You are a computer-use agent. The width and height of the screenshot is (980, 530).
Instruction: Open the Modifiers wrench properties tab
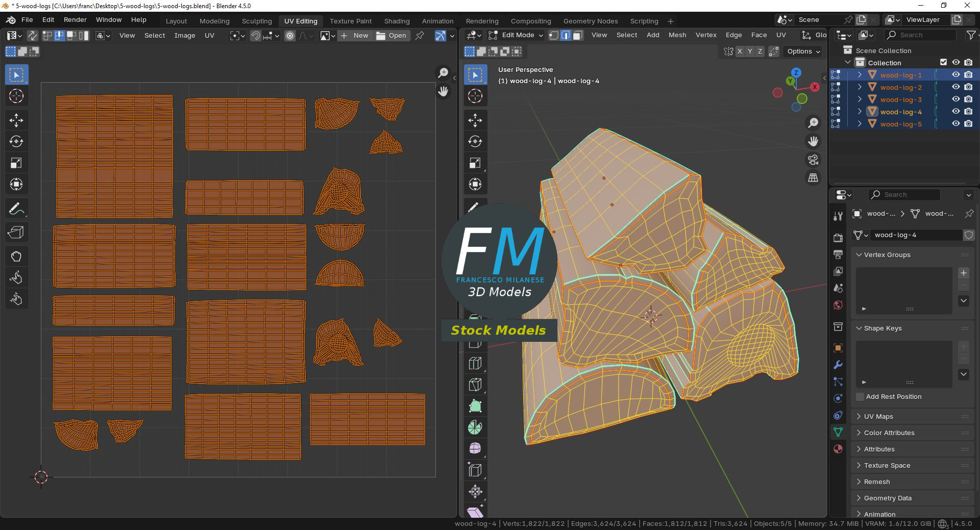[838, 365]
